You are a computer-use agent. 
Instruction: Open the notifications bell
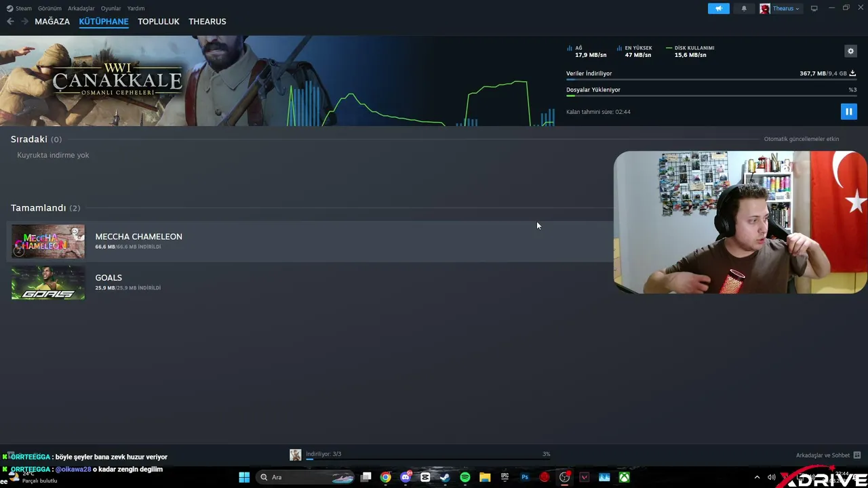[x=744, y=8]
